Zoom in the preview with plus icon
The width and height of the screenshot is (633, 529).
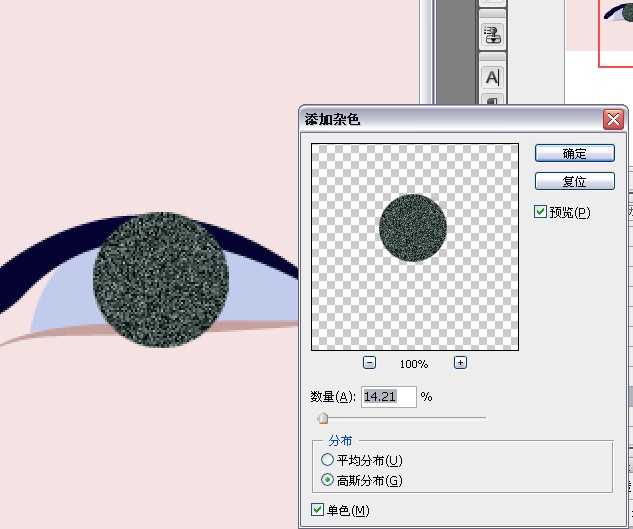[460, 363]
